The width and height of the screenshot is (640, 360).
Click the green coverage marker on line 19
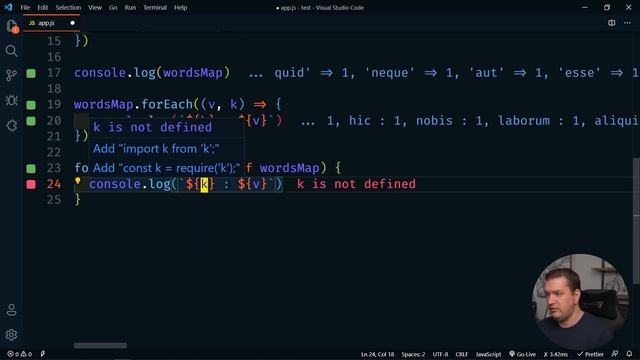31,105
